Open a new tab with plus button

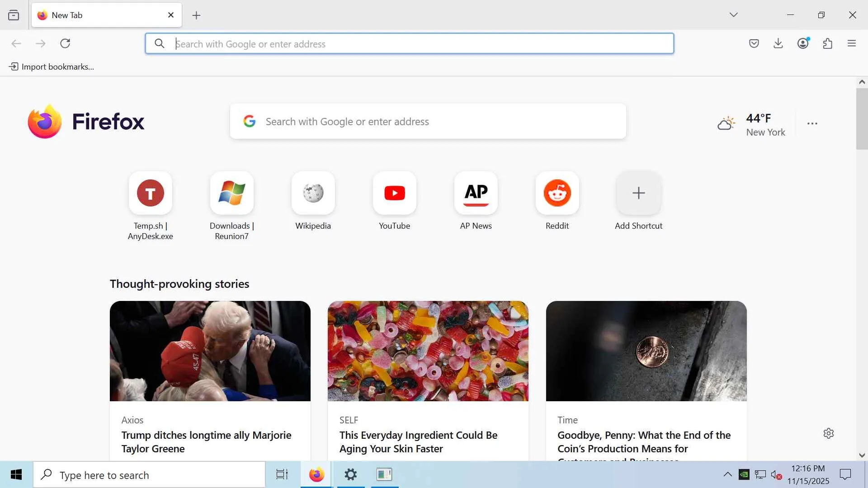[196, 15]
